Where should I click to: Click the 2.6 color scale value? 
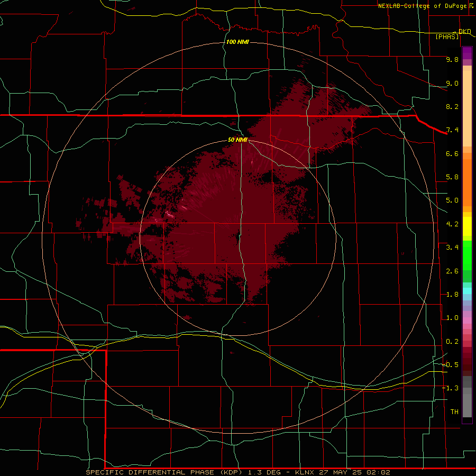pyautogui.click(x=452, y=271)
